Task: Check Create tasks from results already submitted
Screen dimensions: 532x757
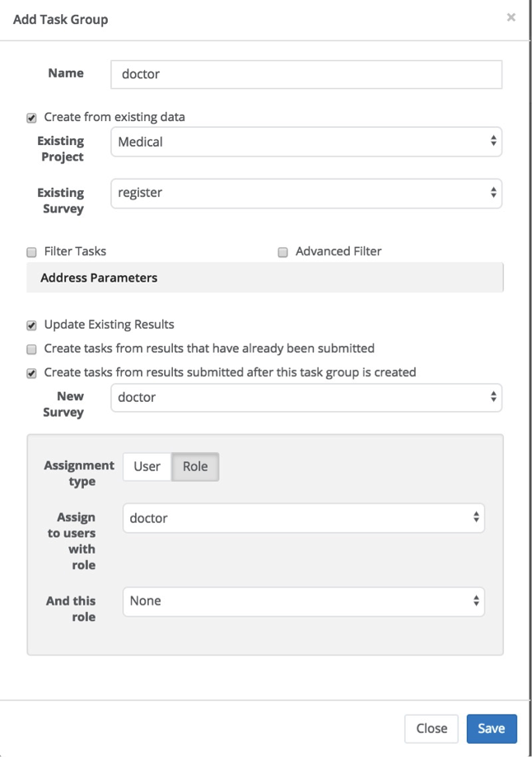Action: pos(32,349)
